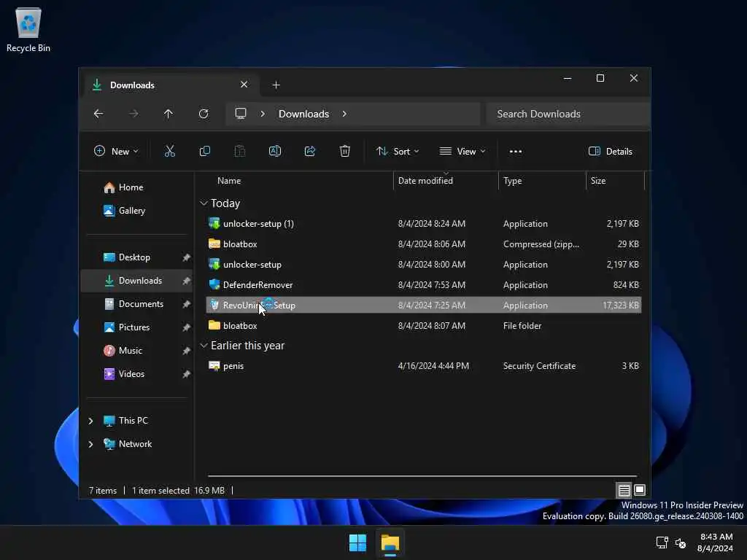Collapse the Earlier this year group

click(x=204, y=346)
